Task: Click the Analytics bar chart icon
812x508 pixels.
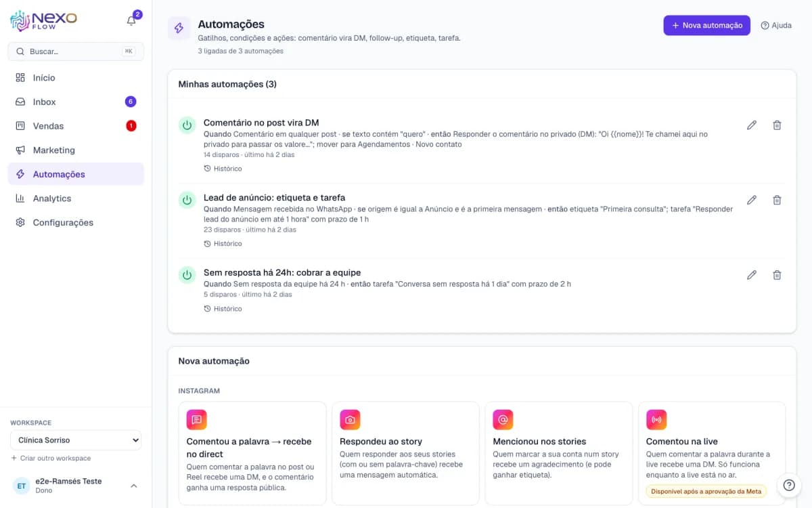Action: click(20, 198)
